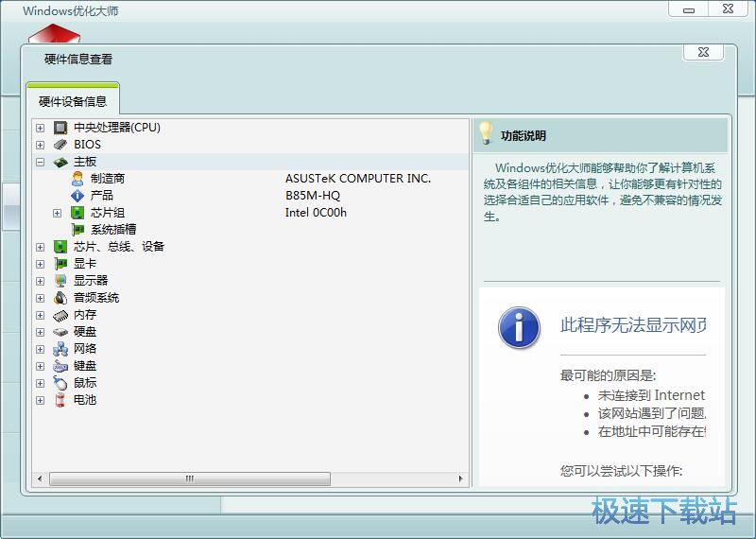Click the monitor (显示器) icon

[60, 280]
